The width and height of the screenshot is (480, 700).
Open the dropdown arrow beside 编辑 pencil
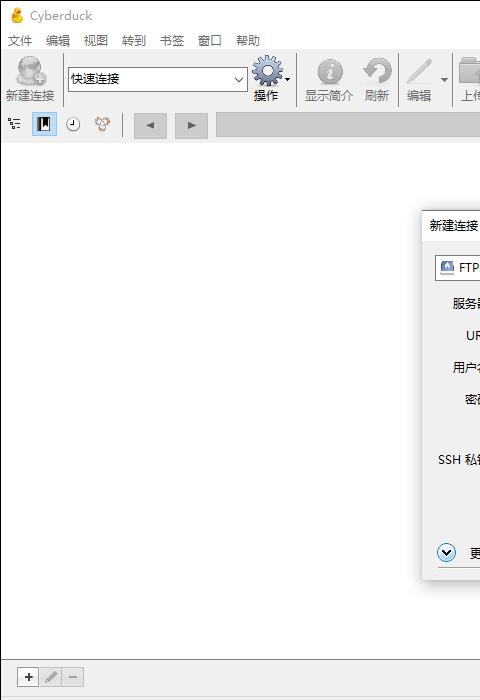click(x=444, y=80)
